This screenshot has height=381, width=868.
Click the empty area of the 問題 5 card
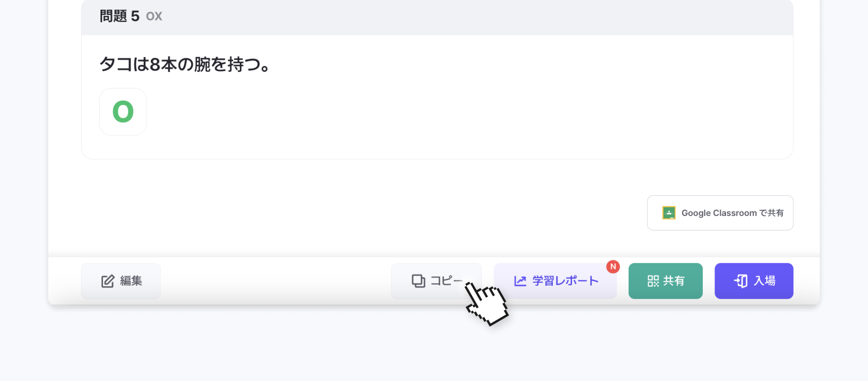(469, 110)
